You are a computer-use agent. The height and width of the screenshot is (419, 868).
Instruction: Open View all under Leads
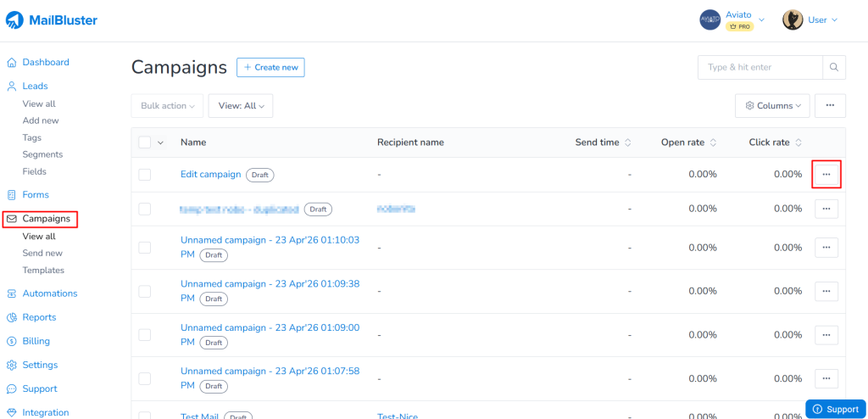(39, 103)
